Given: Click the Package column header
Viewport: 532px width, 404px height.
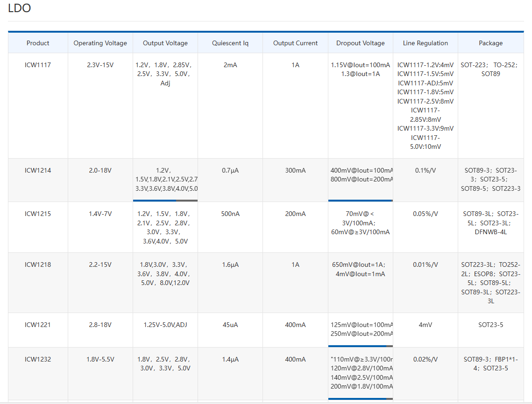Looking at the screenshot, I should pyautogui.click(x=490, y=43).
